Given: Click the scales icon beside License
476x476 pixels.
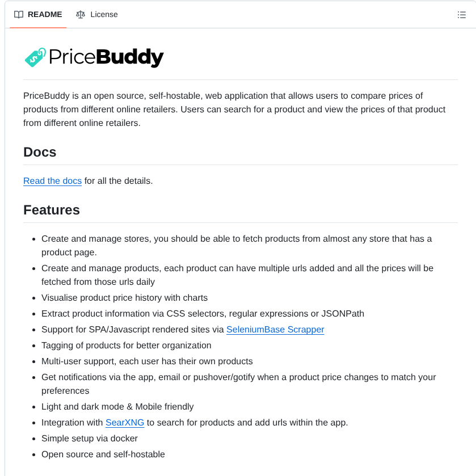Looking at the screenshot, I should [x=80, y=14].
